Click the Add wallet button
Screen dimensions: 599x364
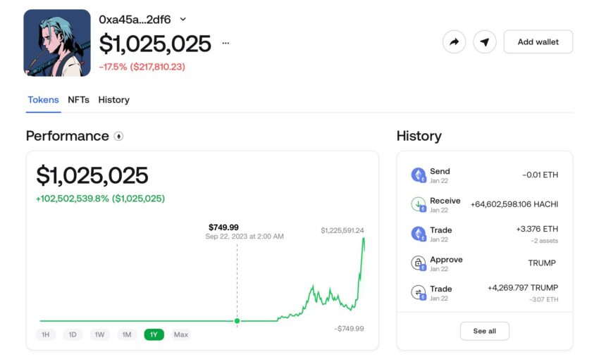[x=538, y=42]
